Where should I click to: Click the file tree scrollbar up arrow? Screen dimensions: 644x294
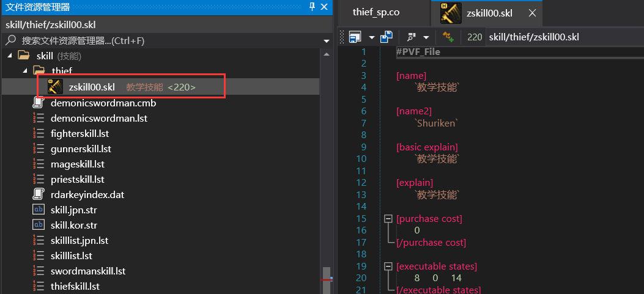click(327, 54)
